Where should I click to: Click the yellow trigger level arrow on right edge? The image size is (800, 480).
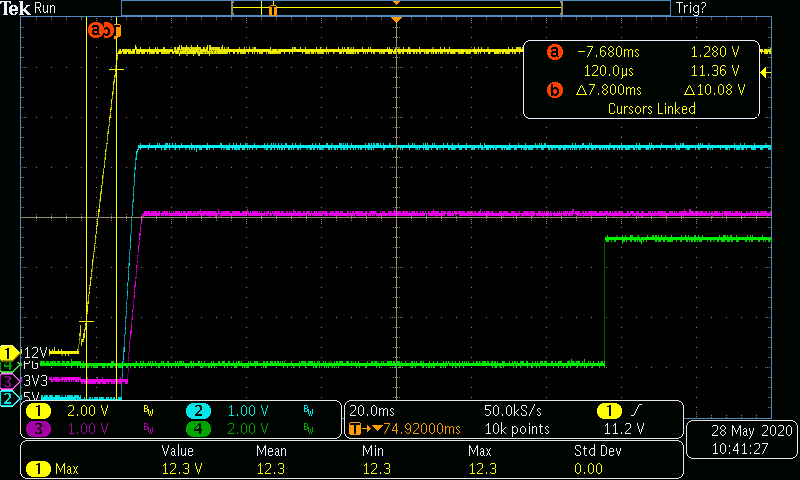pos(765,72)
